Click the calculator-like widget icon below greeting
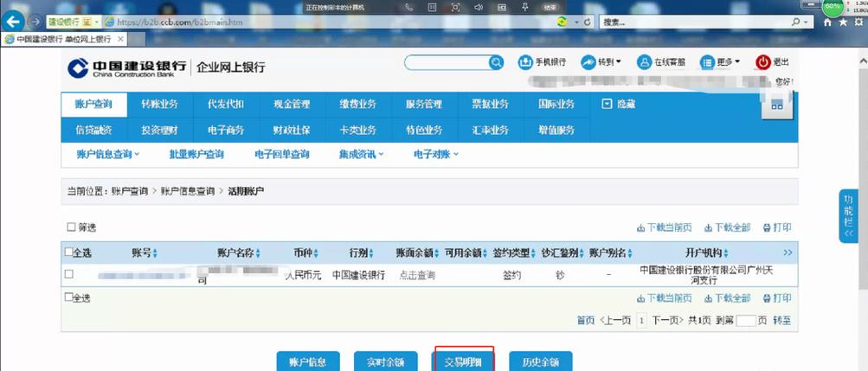 coord(777,105)
